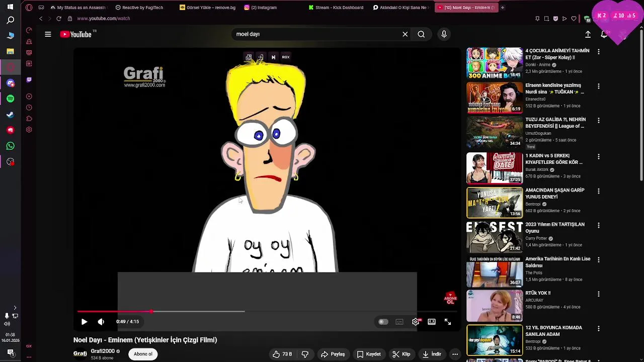Screen dimensions: 644x362
Task: Mute the video with the speaker icon
Action: point(101,322)
